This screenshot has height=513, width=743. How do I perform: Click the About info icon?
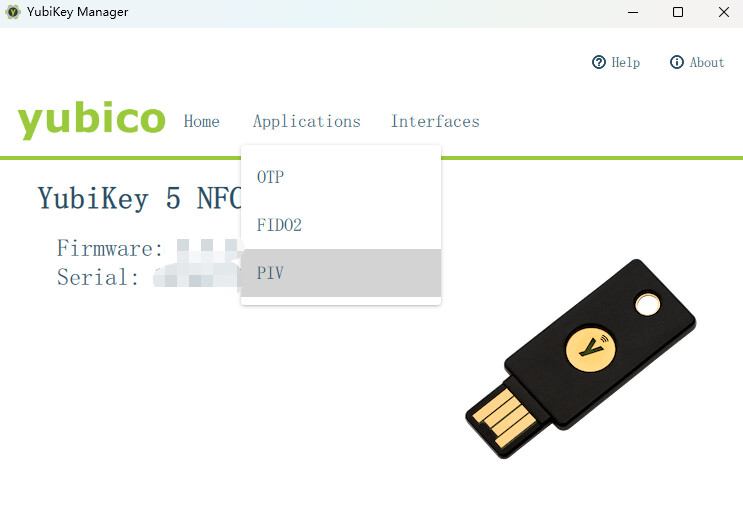pos(677,62)
